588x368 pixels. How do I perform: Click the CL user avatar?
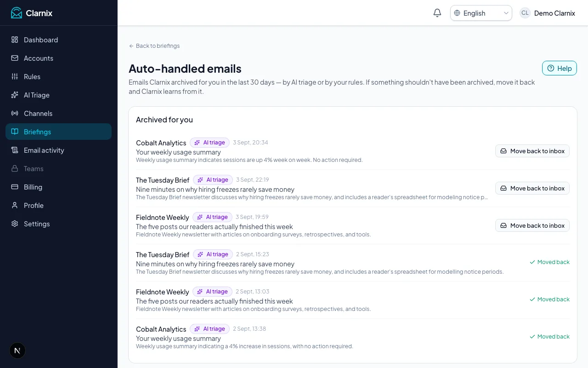[525, 13]
